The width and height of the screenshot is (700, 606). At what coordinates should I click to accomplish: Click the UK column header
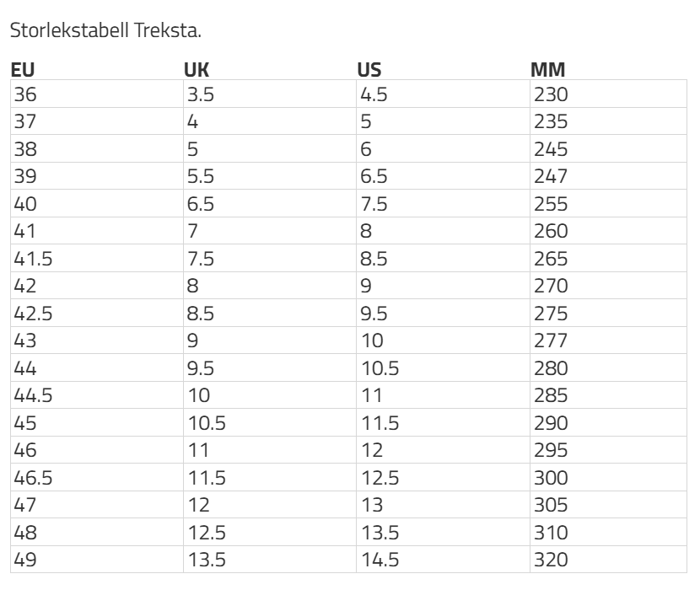click(x=197, y=70)
